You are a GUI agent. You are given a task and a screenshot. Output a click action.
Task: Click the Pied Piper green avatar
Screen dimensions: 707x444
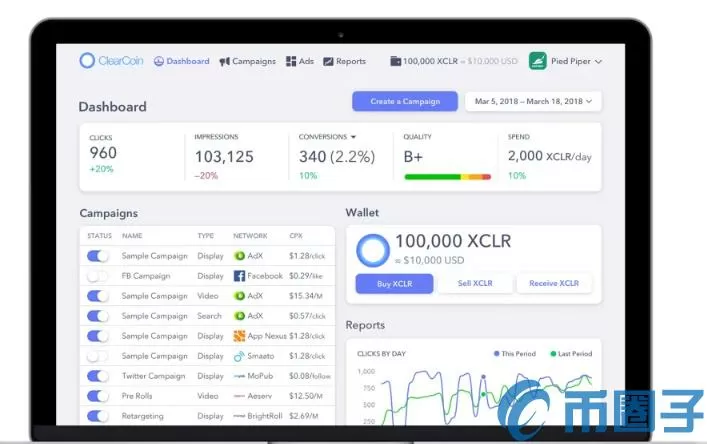537,61
